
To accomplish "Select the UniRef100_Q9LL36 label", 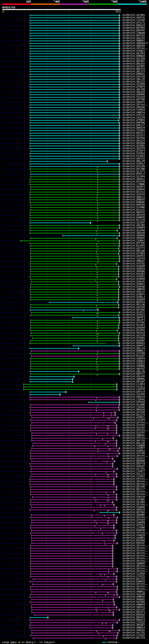I will pos(133,371).
